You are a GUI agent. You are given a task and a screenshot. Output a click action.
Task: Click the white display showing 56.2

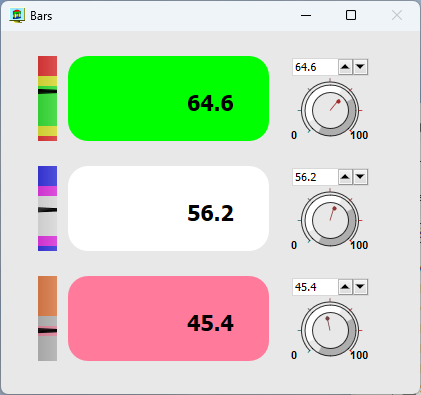168,208
